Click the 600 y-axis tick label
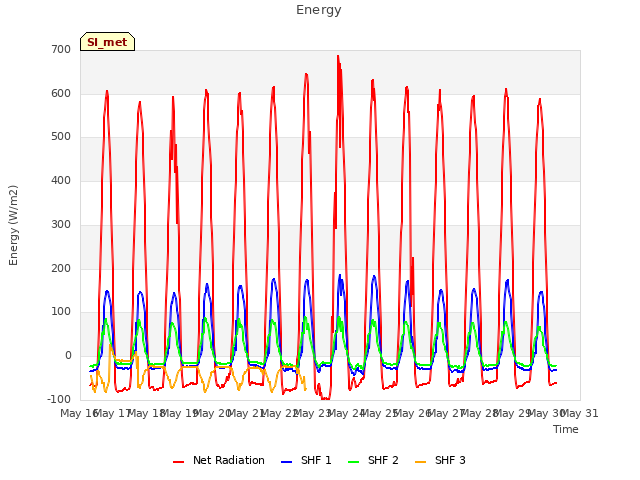This screenshot has height=480, width=640. coord(61,93)
